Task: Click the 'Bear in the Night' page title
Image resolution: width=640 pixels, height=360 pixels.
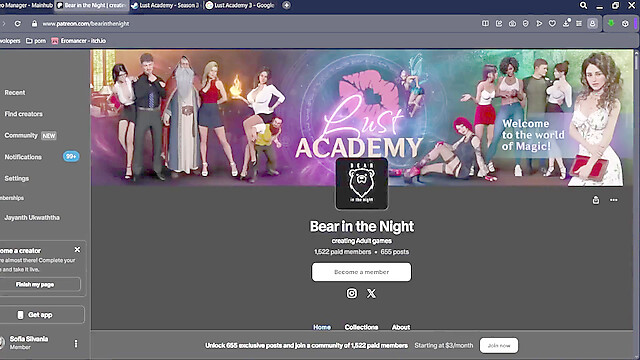Action: tap(362, 227)
